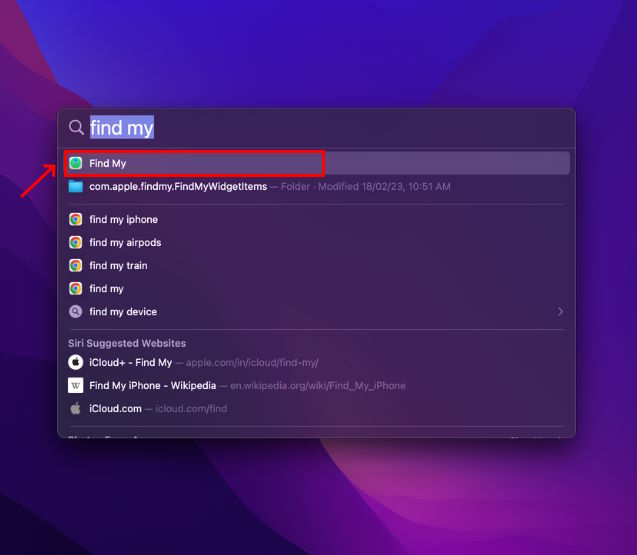Screen dimensions: 637x555
Task: Click the 'Siri Suggested Websites' heading
Action: click(x=127, y=343)
